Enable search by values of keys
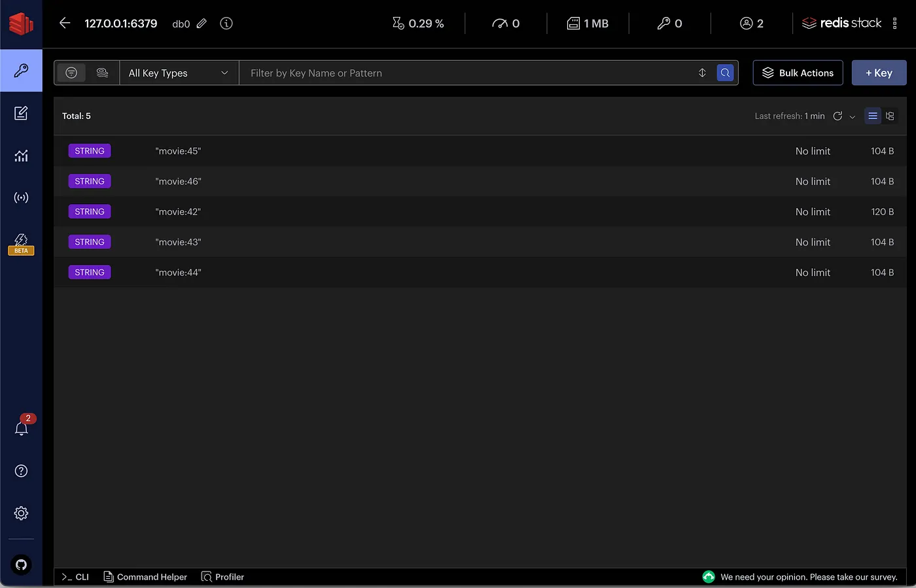The width and height of the screenshot is (916, 588). click(102, 73)
